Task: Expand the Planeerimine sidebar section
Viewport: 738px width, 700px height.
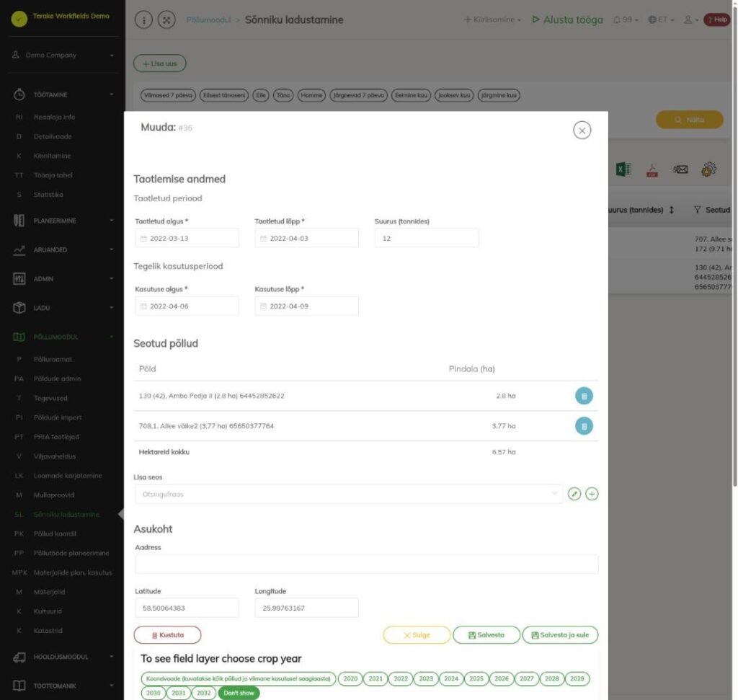Action: click(63, 221)
